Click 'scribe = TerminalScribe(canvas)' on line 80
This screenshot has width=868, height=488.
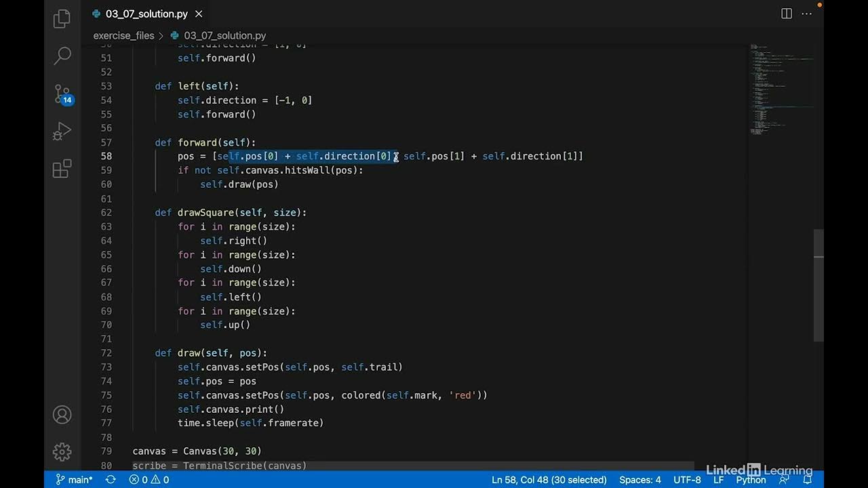coord(220,466)
